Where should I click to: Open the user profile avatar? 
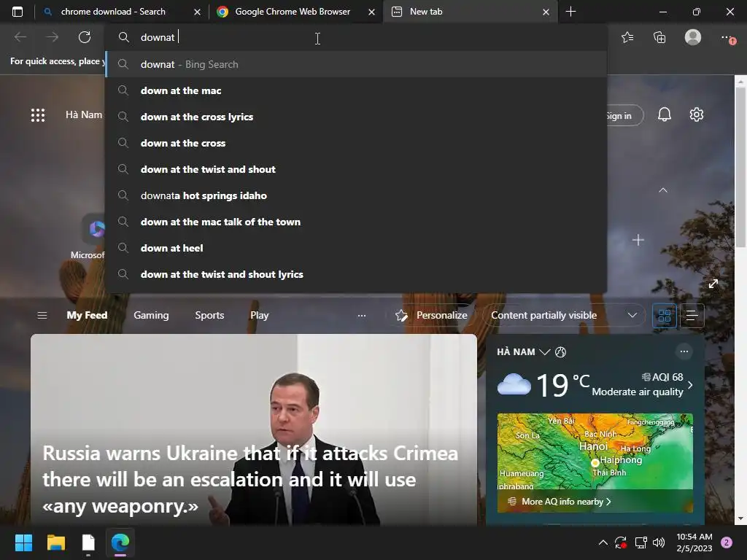[x=693, y=37]
